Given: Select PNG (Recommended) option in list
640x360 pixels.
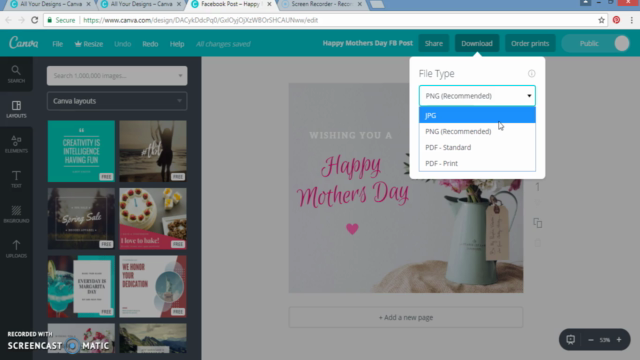Looking at the screenshot, I should point(477,131).
